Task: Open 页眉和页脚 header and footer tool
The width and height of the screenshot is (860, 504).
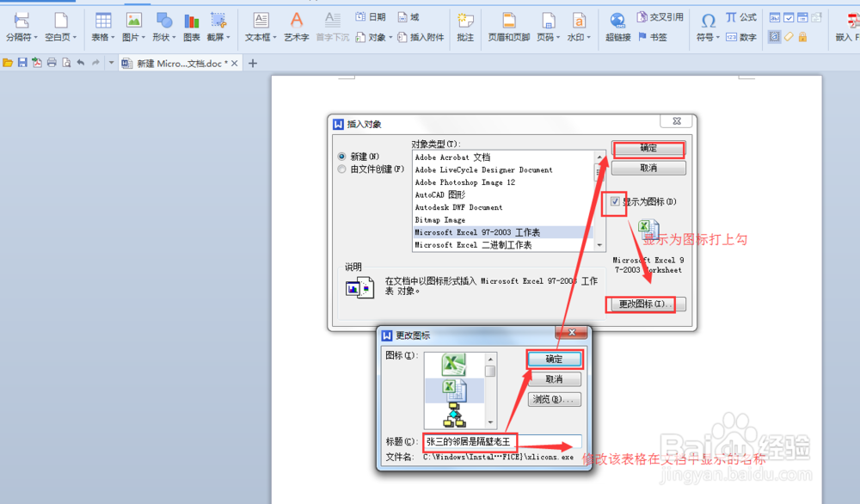Action: [509, 28]
